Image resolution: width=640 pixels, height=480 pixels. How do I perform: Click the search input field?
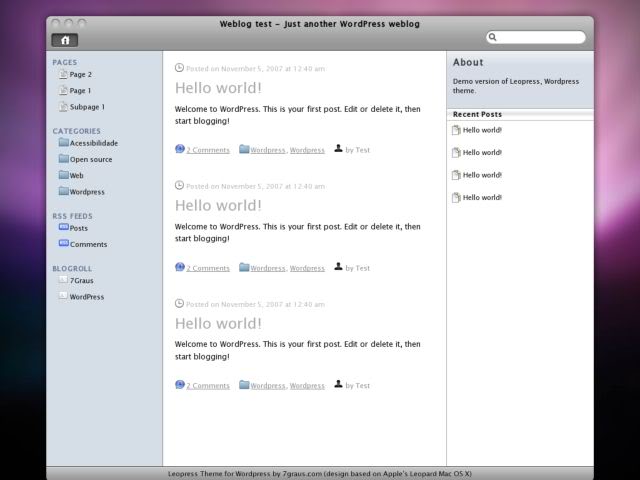540,38
